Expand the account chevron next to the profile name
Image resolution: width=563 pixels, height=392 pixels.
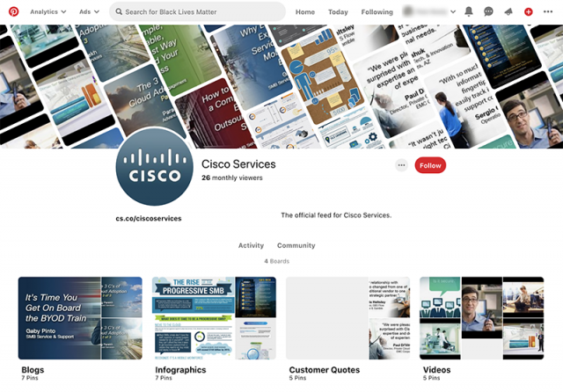(x=453, y=11)
